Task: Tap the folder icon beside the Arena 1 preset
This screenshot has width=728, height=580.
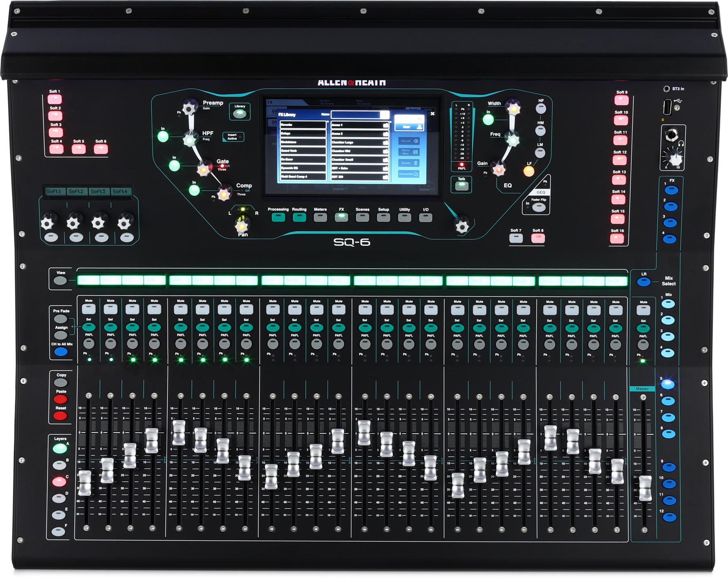Action: (386, 125)
